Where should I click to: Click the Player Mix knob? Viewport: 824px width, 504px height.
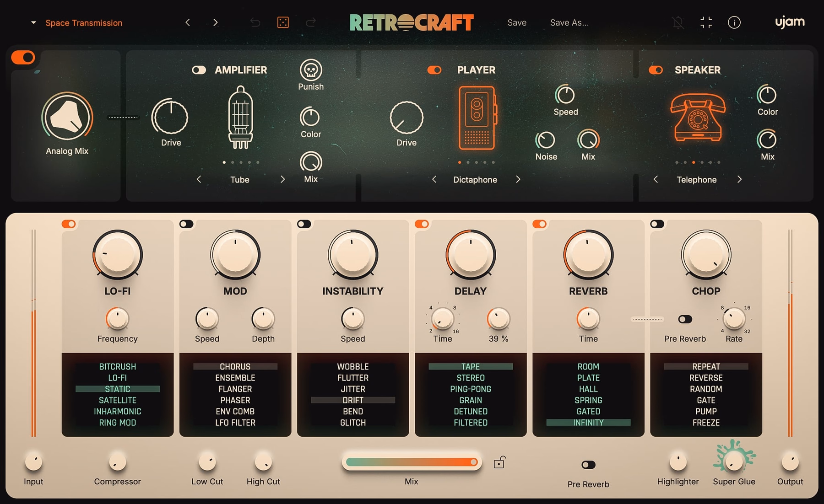588,140
